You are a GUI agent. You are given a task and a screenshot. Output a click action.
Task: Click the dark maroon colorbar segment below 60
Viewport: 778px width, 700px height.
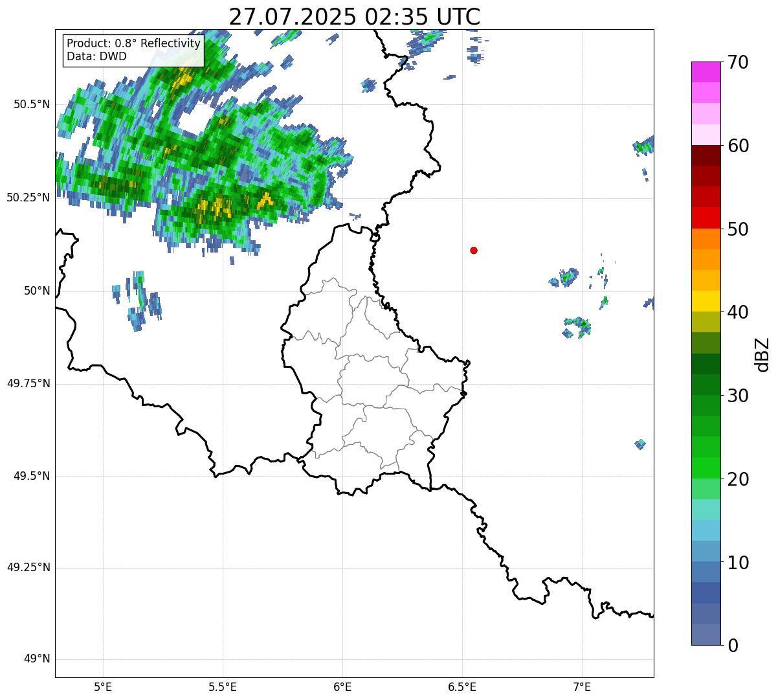(706, 155)
